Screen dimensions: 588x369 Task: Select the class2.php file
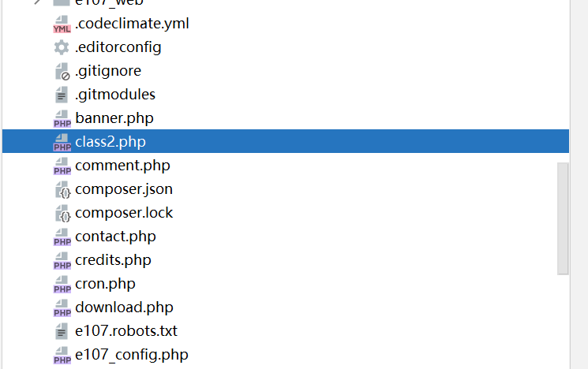click(x=110, y=142)
